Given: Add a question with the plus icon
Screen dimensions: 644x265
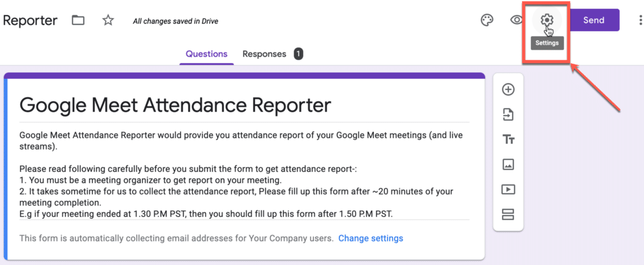Looking at the screenshot, I should [x=508, y=89].
